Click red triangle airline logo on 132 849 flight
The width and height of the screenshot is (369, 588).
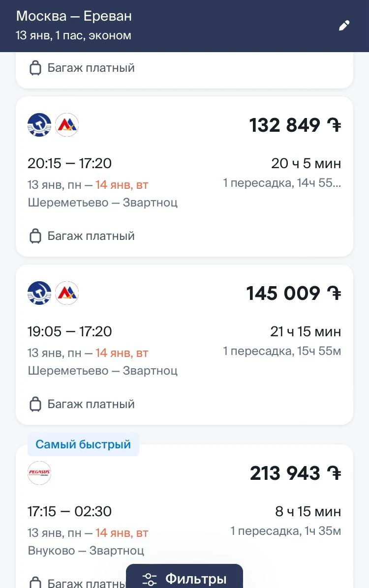coord(67,124)
